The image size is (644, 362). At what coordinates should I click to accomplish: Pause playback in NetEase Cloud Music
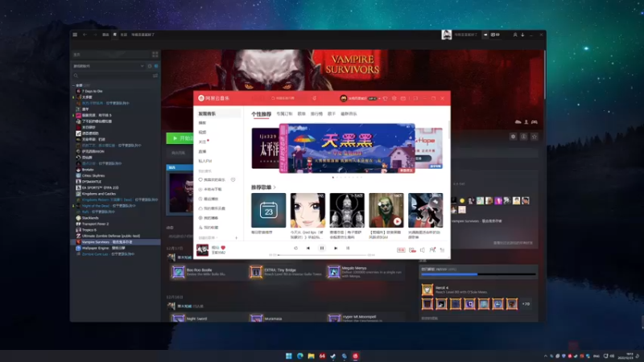(322, 248)
